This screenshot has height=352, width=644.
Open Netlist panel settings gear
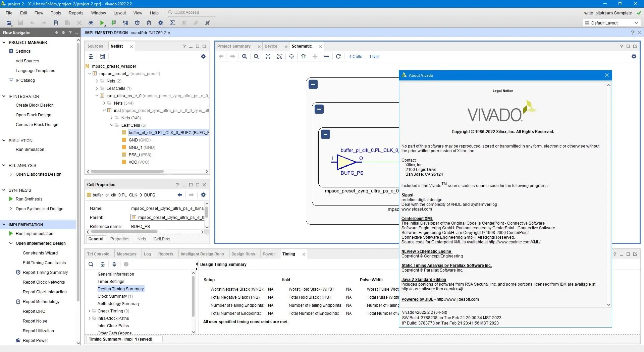(x=203, y=56)
